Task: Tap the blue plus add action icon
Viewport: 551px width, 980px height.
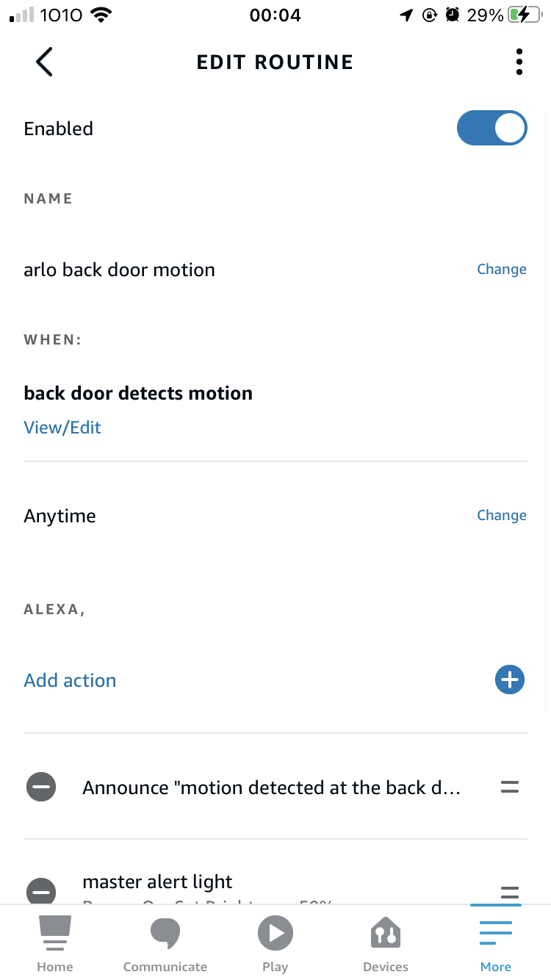Action: click(x=509, y=680)
